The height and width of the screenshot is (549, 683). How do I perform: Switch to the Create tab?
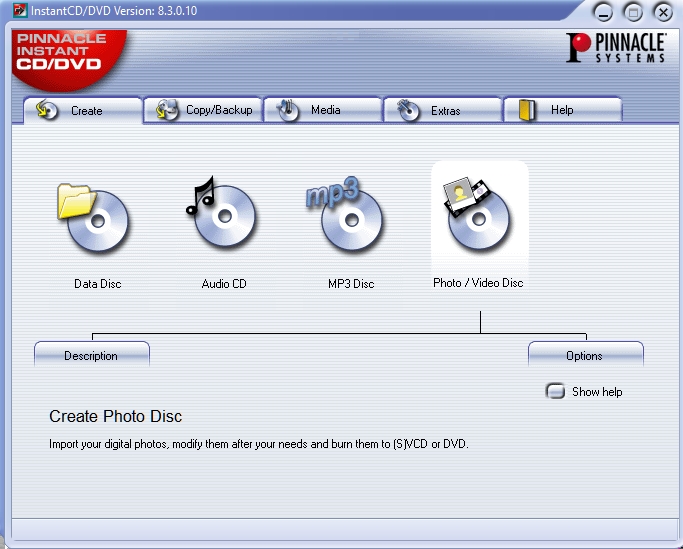pyautogui.click(x=83, y=110)
